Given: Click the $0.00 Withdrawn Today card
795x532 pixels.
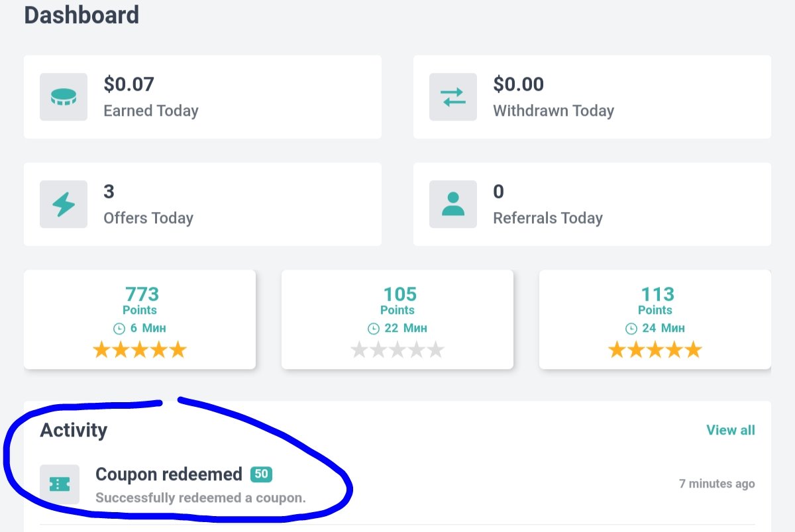Looking at the screenshot, I should [x=592, y=97].
